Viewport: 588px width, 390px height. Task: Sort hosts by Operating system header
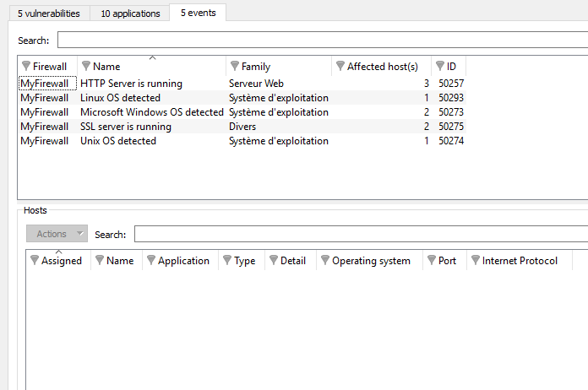pos(370,260)
